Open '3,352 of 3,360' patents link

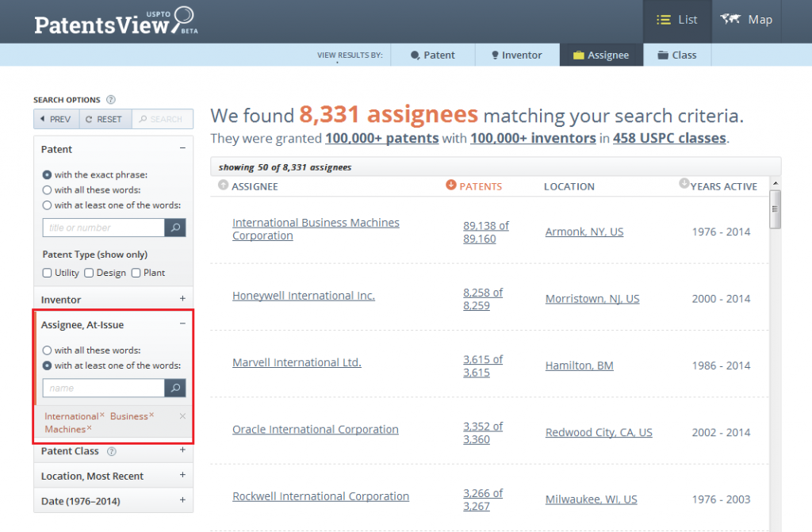pos(483,433)
